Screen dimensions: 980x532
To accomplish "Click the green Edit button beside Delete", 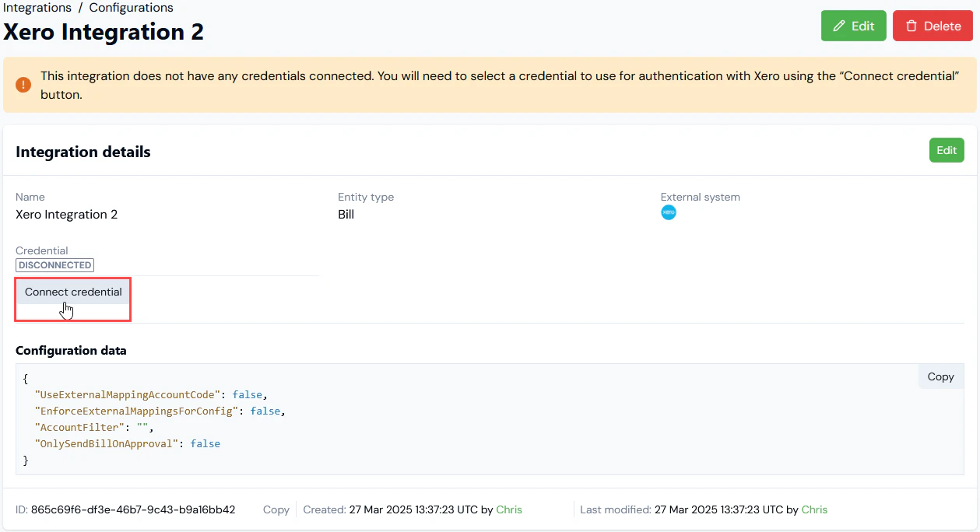I will pos(853,26).
